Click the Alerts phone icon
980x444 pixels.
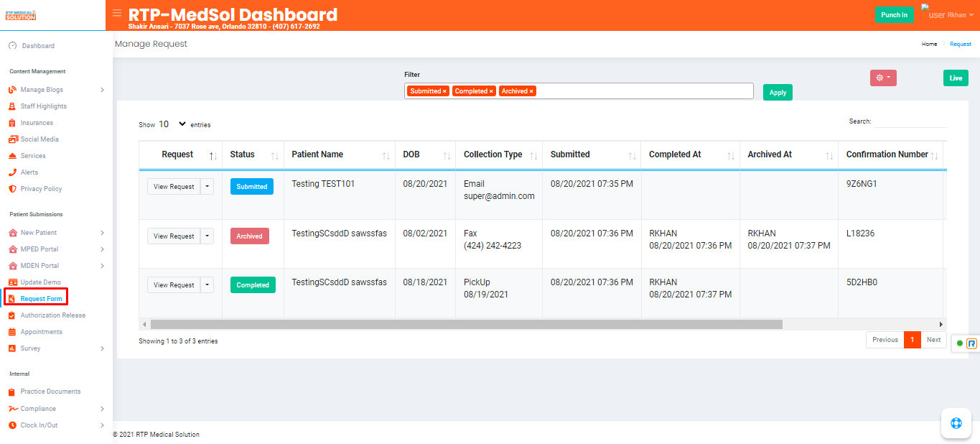(x=12, y=172)
